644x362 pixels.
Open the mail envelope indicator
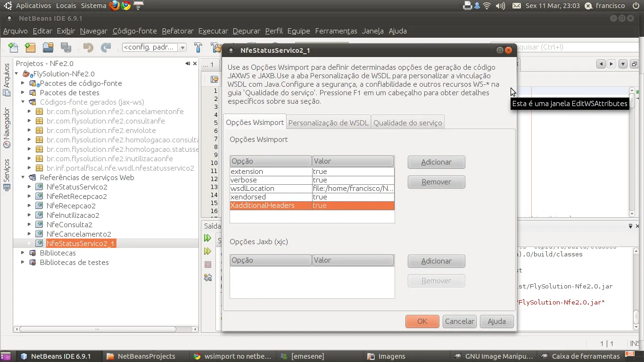[517, 6]
